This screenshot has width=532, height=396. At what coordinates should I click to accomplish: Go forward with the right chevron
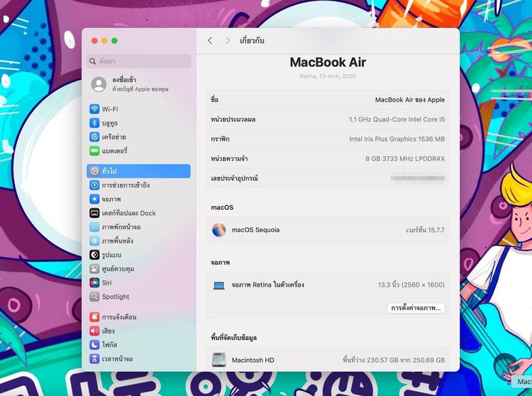tap(228, 40)
